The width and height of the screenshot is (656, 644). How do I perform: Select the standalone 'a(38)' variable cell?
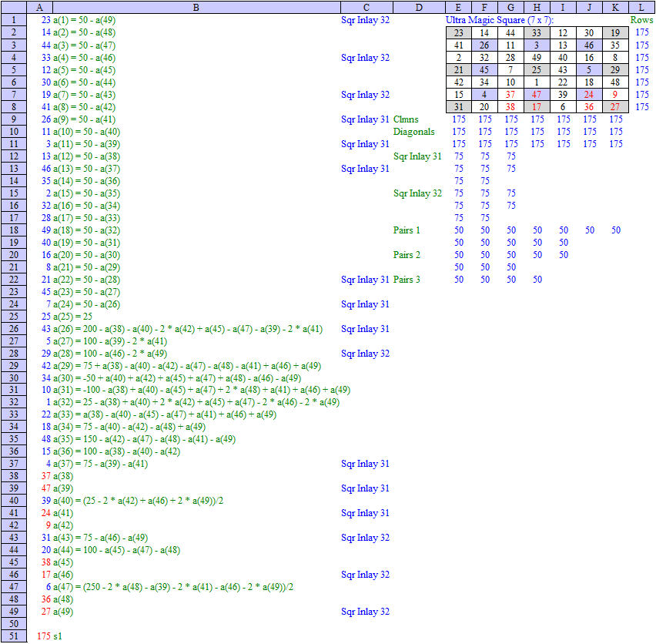63,476
